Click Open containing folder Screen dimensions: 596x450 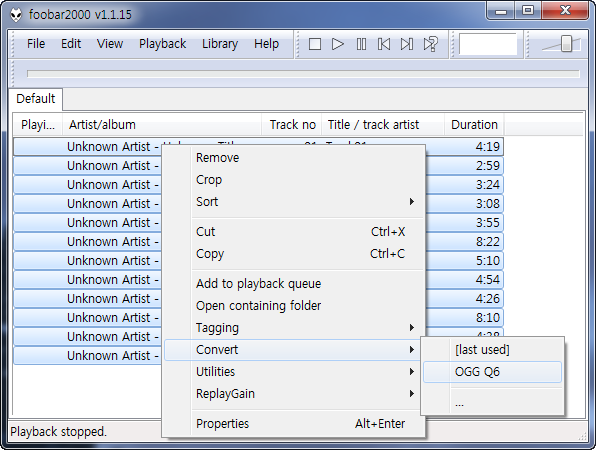(293, 306)
